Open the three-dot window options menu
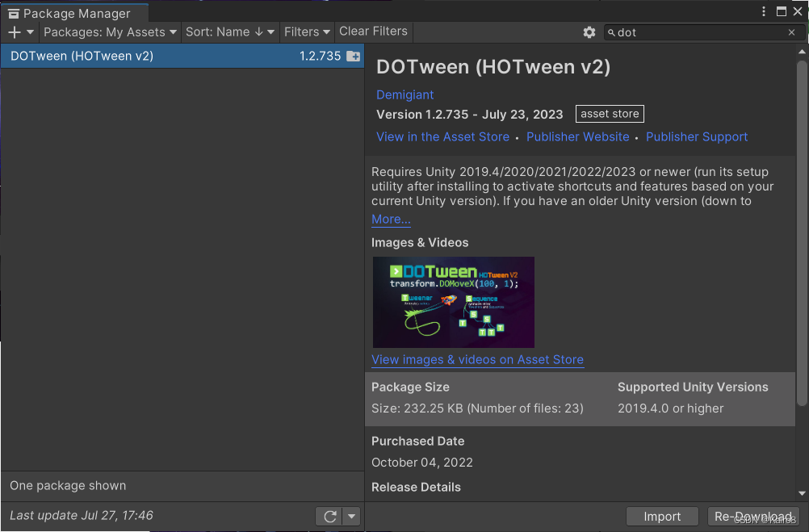 pyautogui.click(x=764, y=11)
